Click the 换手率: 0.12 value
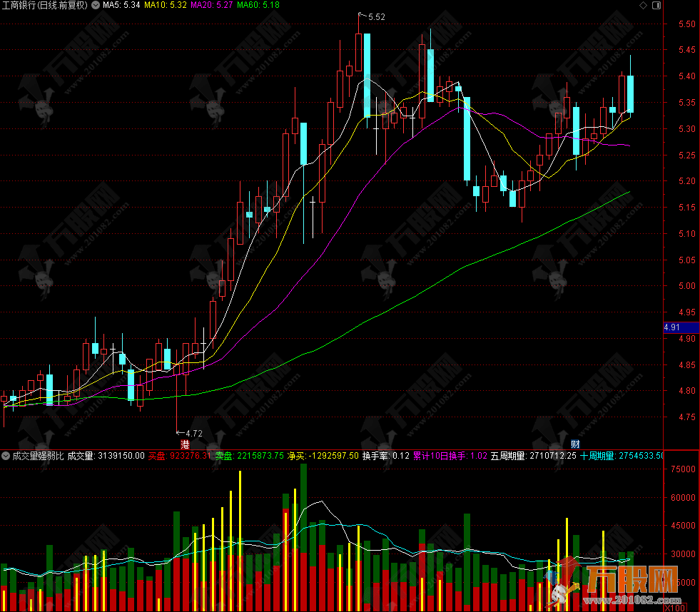This screenshot has width=700, height=612. pyautogui.click(x=386, y=456)
